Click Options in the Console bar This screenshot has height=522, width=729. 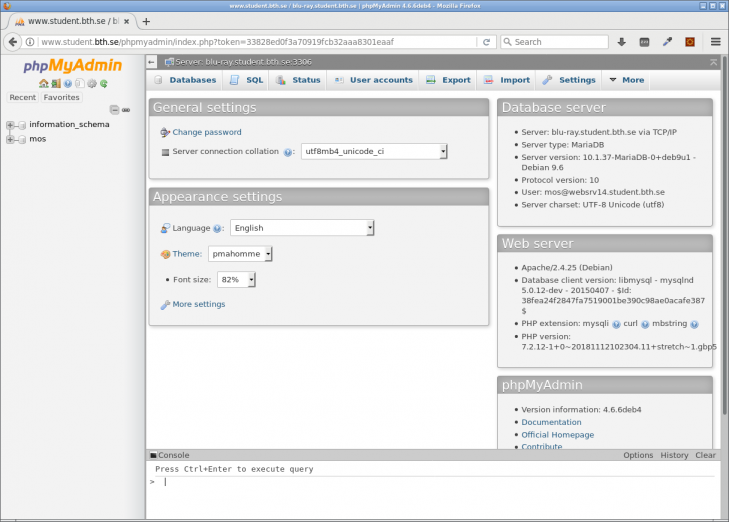[x=638, y=455]
